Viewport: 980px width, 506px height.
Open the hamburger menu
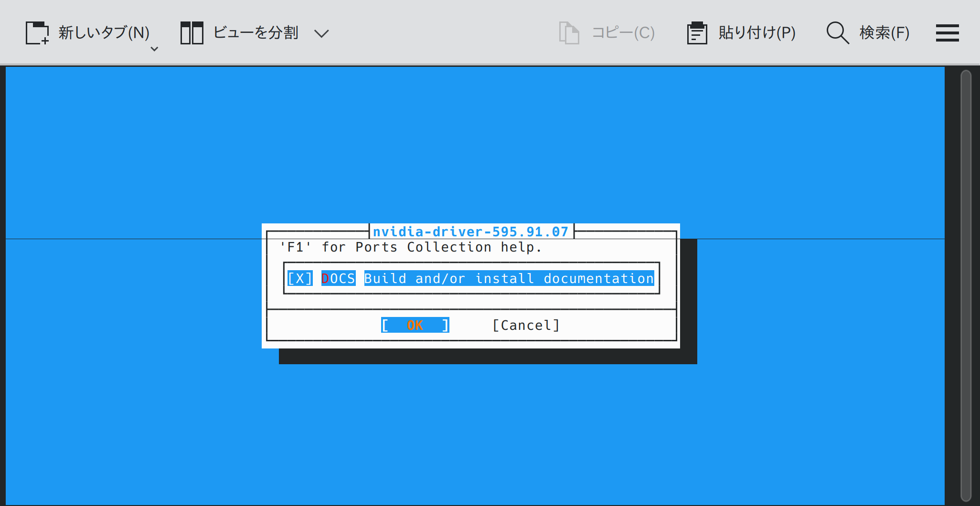948,33
